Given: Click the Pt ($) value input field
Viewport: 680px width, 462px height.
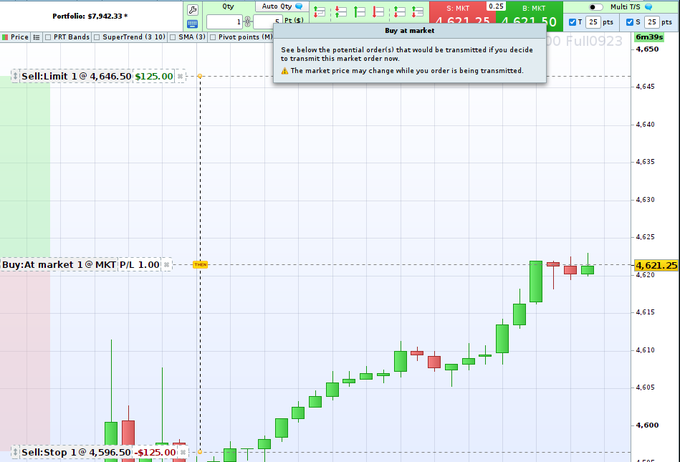Looking at the screenshot, I should pos(268,22).
